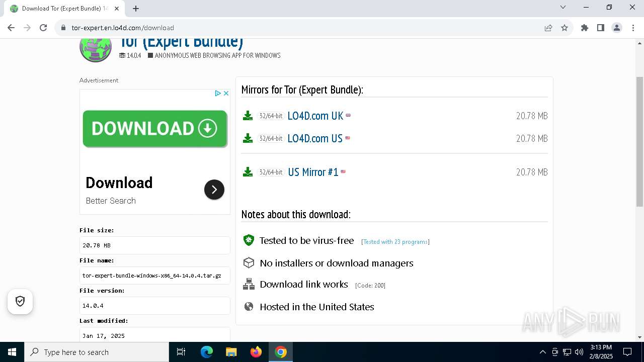Click the LO4D.com US mirror link
644x362 pixels.
[315, 138]
